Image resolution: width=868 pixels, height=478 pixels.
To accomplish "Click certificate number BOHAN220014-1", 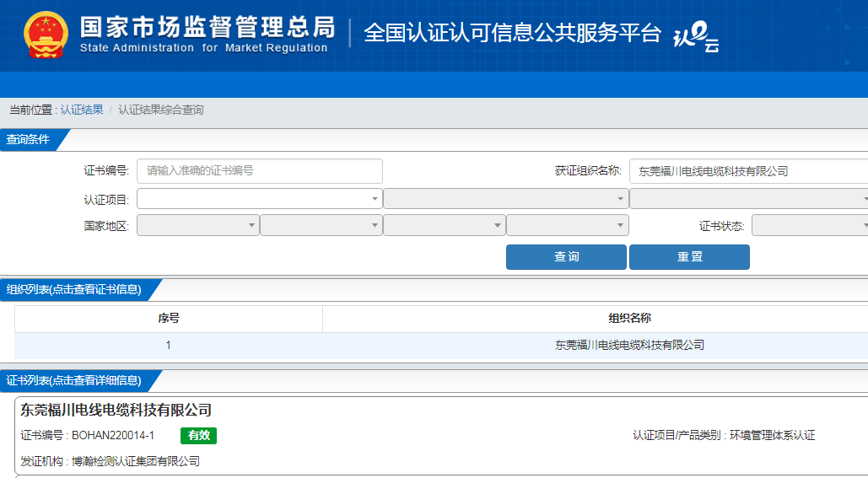I will (x=113, y=435).
